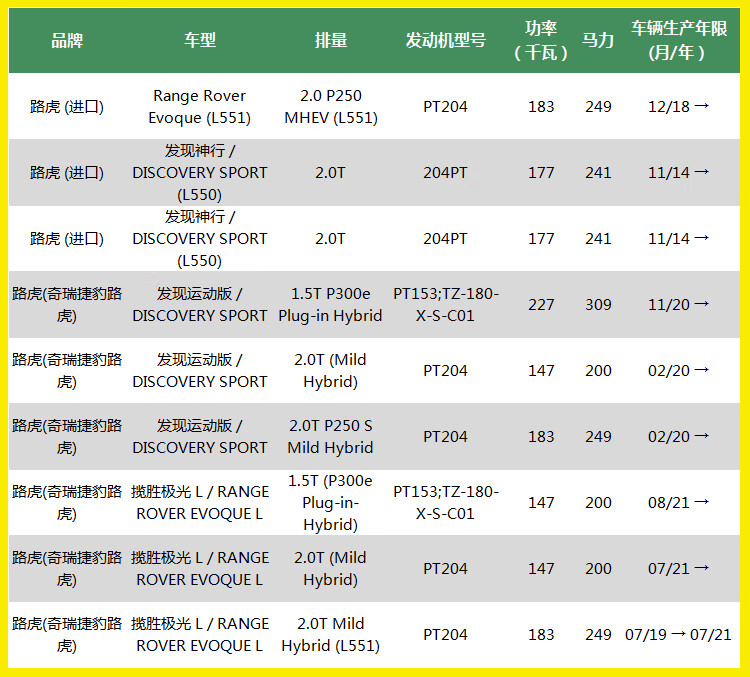Click power 147 in a 02/20 row
Viewport: 750px width, 677px height.
point(541,371)
